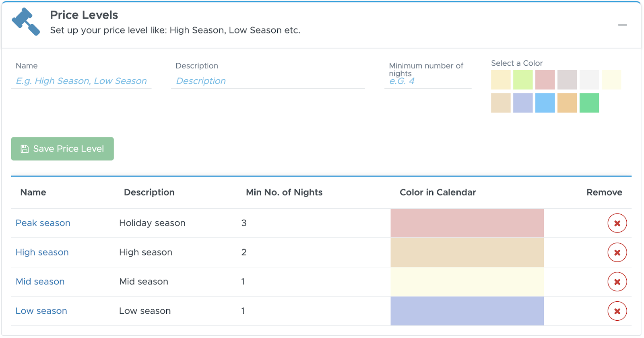This screenshot has width=644, height=338.
Task: Focus the Description input field
Action: [x=268, y=81]
